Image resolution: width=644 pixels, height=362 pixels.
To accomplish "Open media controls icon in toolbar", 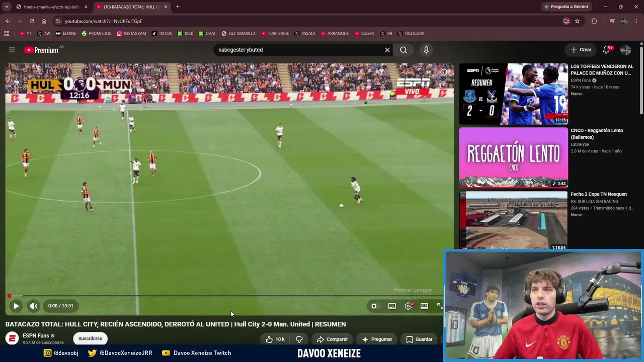I will (612, 21).
